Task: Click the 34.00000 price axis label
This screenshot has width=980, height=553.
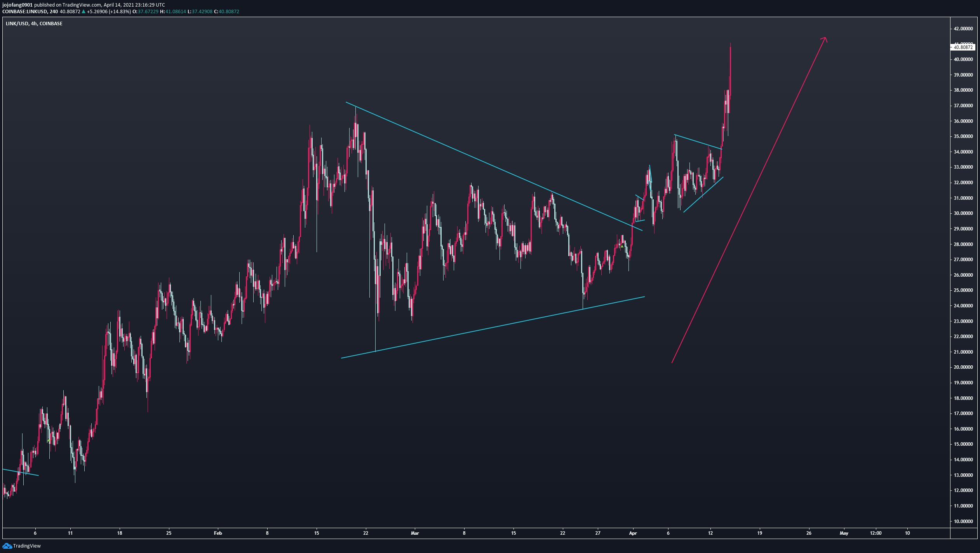Action: pyautogui.click(x=963, y=152)
